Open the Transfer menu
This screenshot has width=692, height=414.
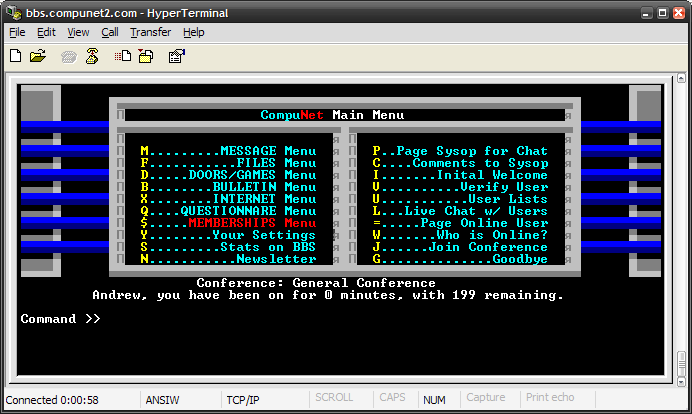(x=150, y=32)
